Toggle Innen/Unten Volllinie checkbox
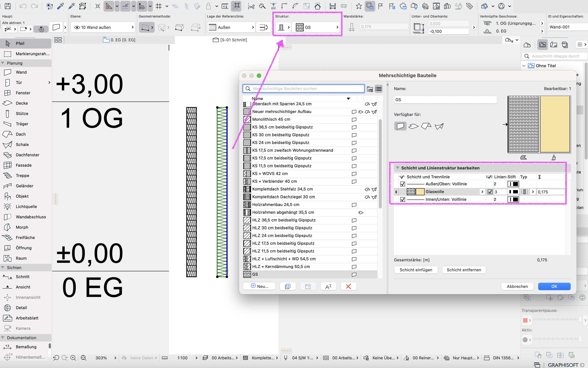Viewport: 588px width, 368px height. (x=402, y=200)
